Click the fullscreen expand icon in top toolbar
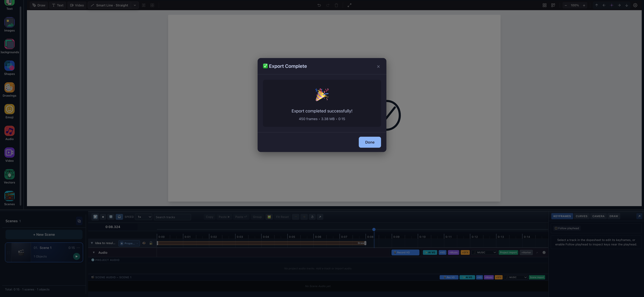The image size is (644, 297). (x=350, y=5)
